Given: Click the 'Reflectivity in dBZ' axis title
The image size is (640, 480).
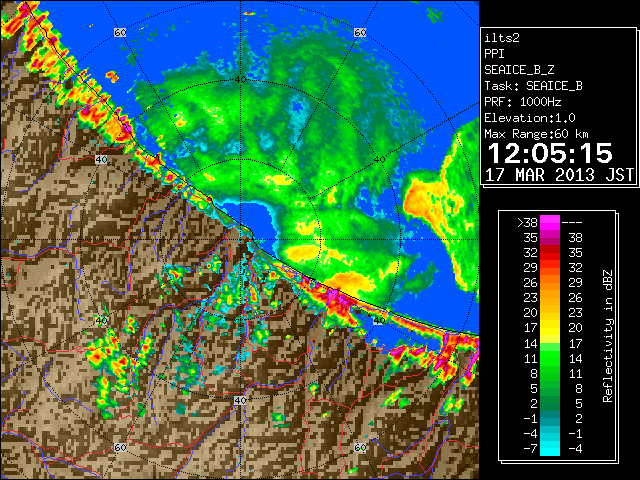Looking at the screenshot, I should (607, 336).
